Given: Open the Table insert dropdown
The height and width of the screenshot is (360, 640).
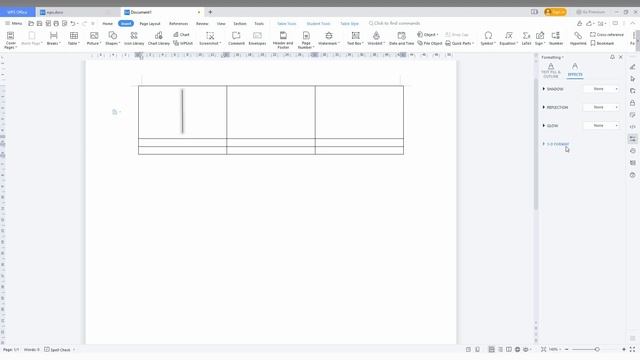Looking at the screenshot, I should pos(74,38).
